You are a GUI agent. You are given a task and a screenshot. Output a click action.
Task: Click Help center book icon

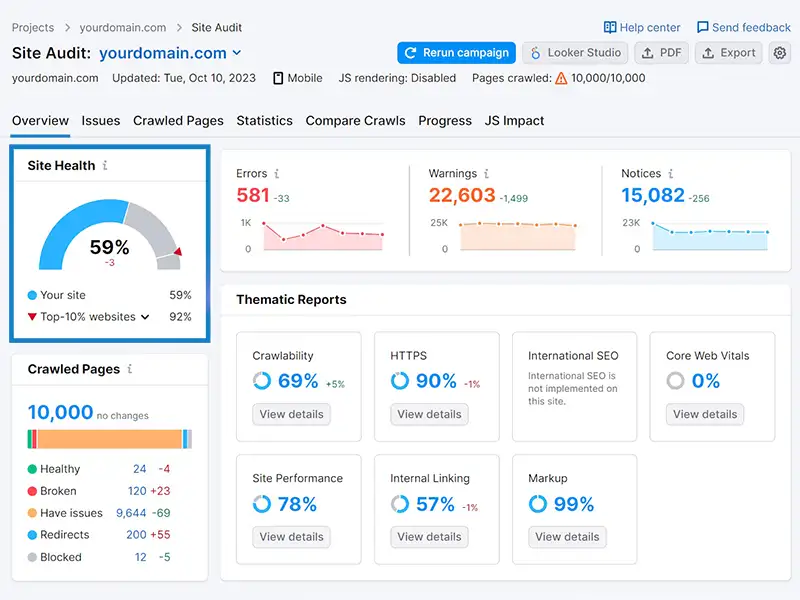coord(610,27)
